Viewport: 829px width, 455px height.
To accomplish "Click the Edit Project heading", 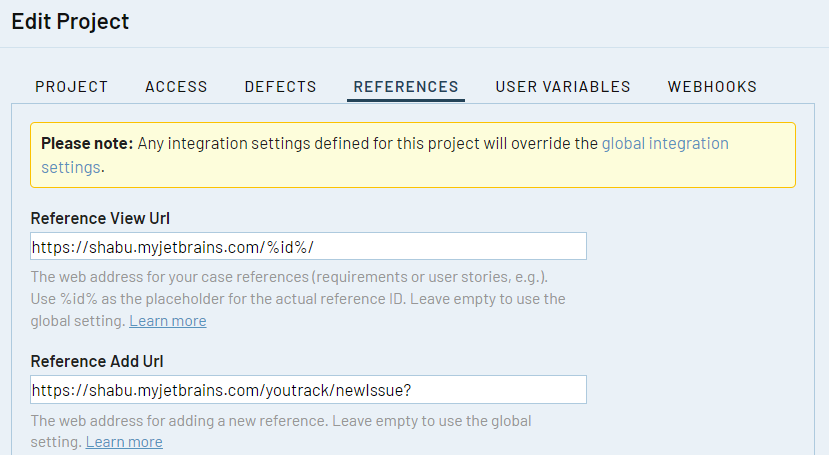I will (70, 21).
